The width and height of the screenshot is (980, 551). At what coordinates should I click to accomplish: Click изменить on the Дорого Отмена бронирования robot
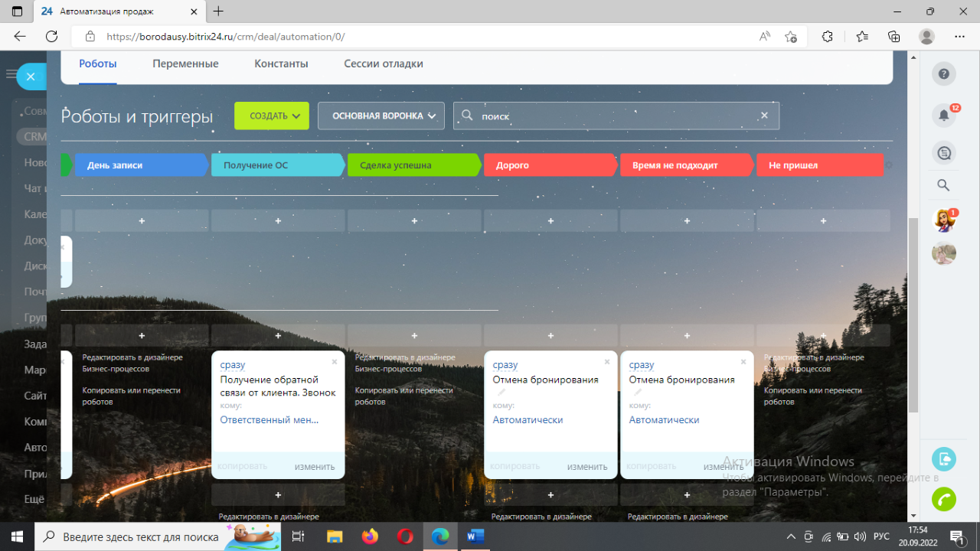coord(587,467)
